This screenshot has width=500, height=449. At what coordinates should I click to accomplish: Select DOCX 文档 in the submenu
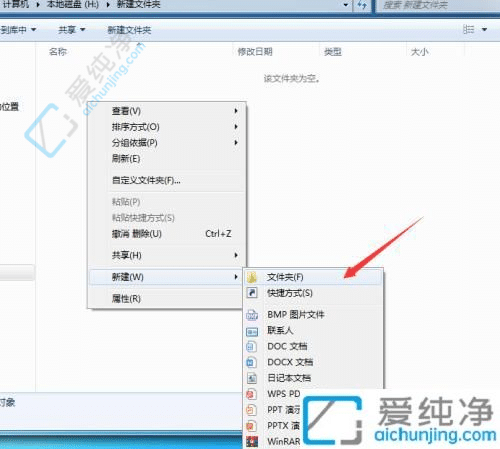coord(313,362)
